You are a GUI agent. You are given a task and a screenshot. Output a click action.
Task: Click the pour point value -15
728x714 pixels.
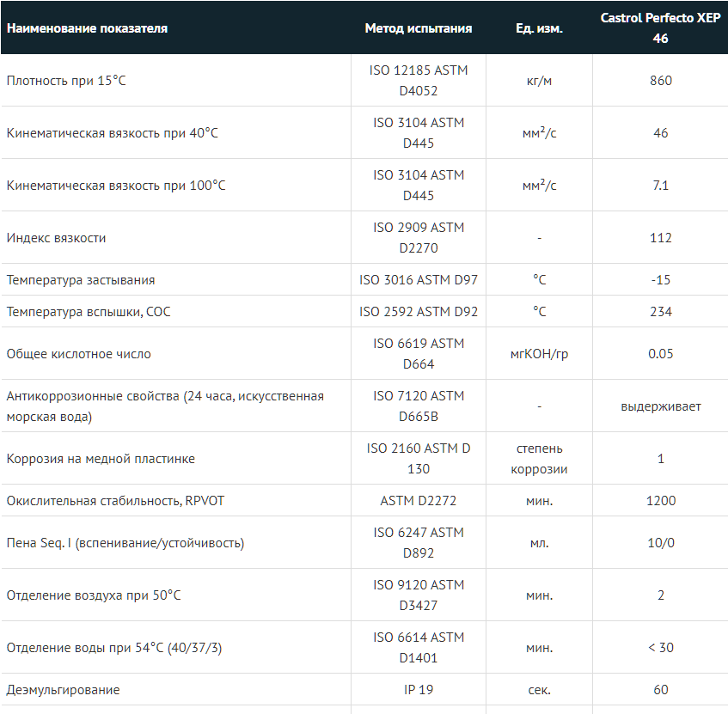pyautogui.click(x=661, y=279)
